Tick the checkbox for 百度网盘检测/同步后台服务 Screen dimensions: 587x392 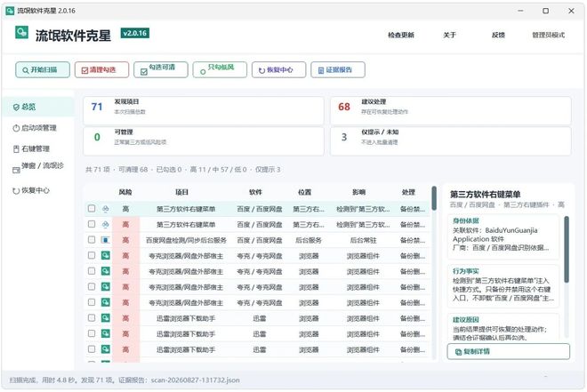[92, 239]
